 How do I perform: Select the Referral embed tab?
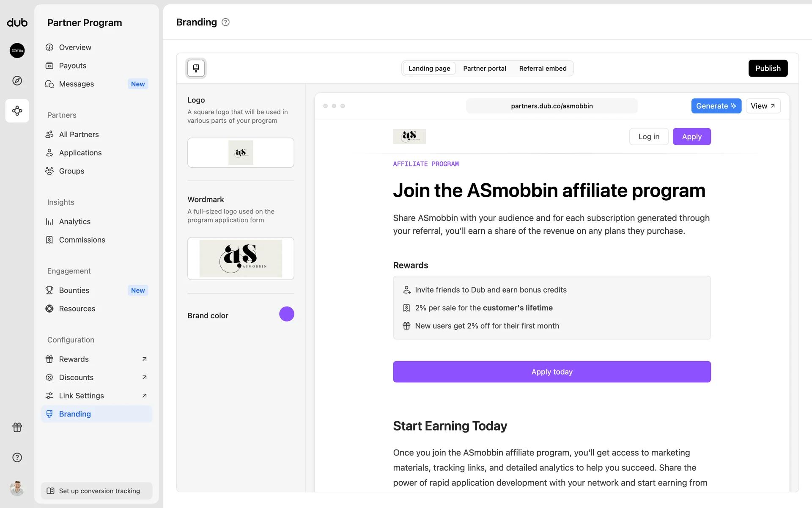(543, 68)
